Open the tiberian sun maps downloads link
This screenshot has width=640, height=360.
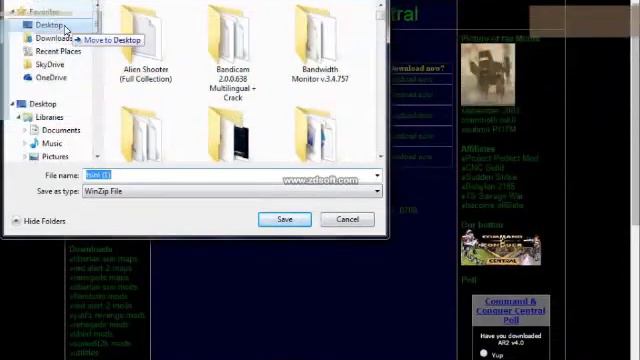click(x=104, y=259)
